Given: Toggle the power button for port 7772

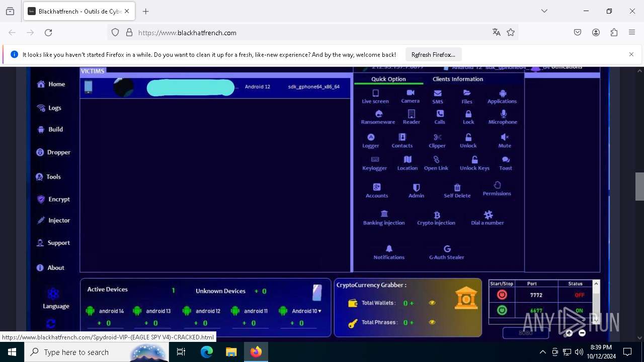Looking at the screenshot, I should point(502,295).
